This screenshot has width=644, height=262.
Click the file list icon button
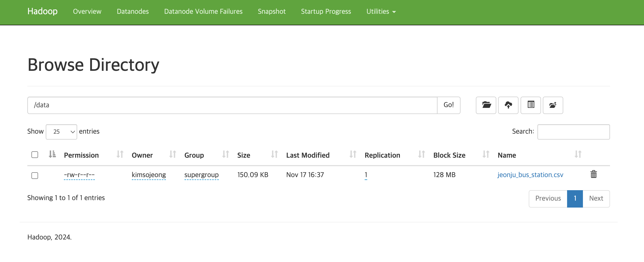[531, 105]
